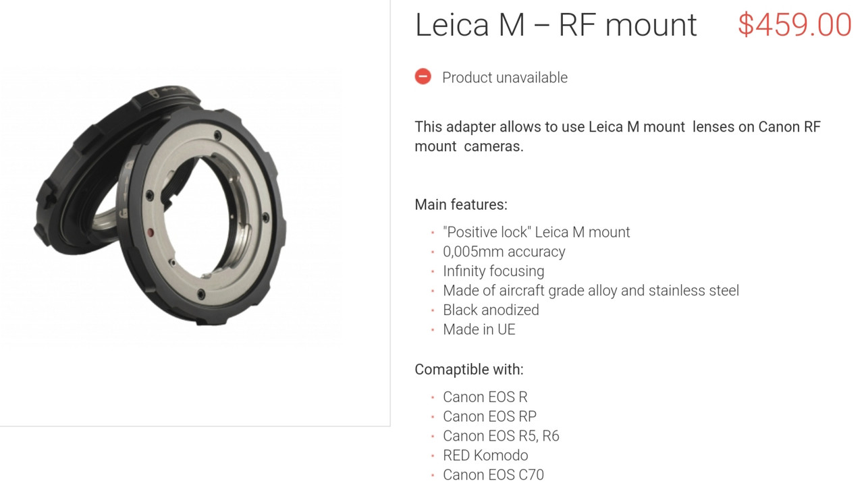Viewport: 864px width, 504px height.
Task: Click the Product unavailable status text
Action: pos(505,78)
